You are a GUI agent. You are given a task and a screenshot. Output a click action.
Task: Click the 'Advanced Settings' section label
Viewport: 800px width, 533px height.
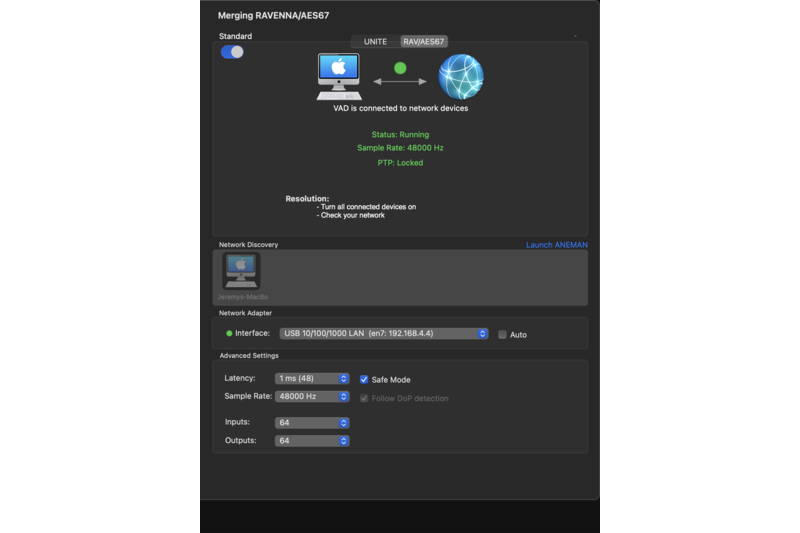(249, 356)
